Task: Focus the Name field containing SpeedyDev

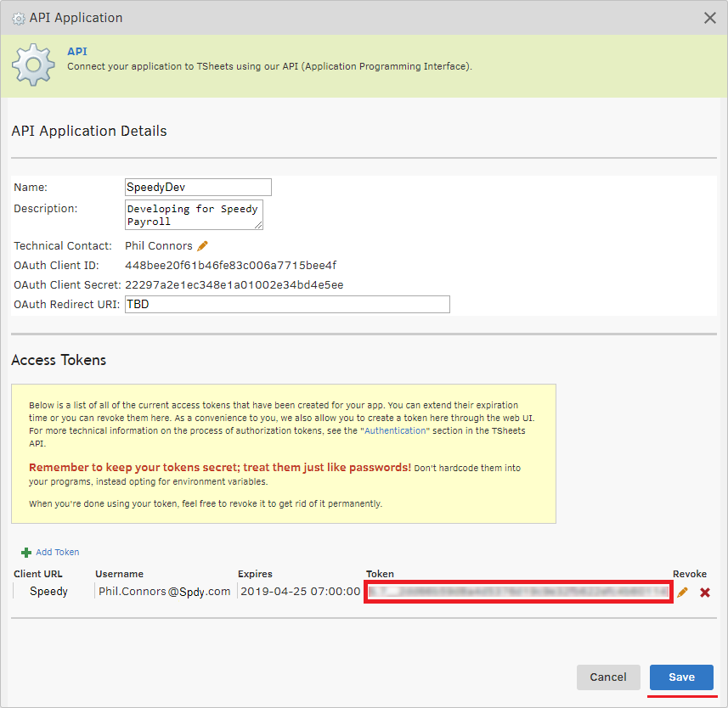Action: tap(198, 187)
